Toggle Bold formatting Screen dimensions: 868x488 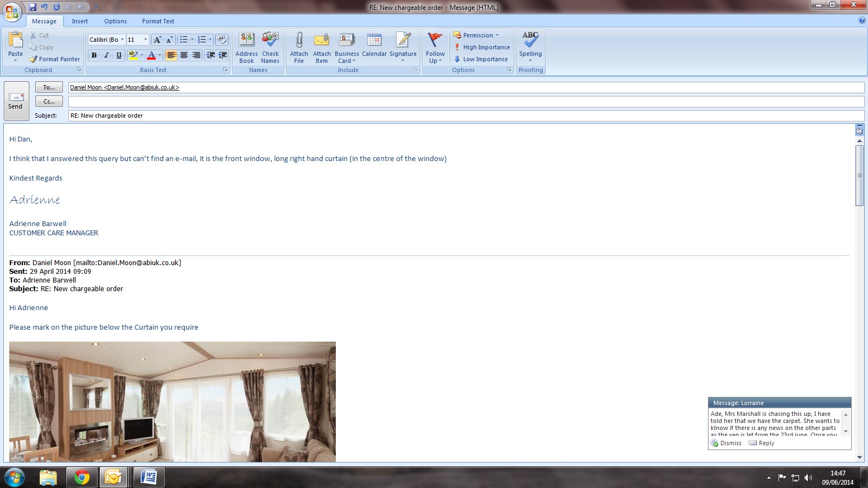(94, 55)
